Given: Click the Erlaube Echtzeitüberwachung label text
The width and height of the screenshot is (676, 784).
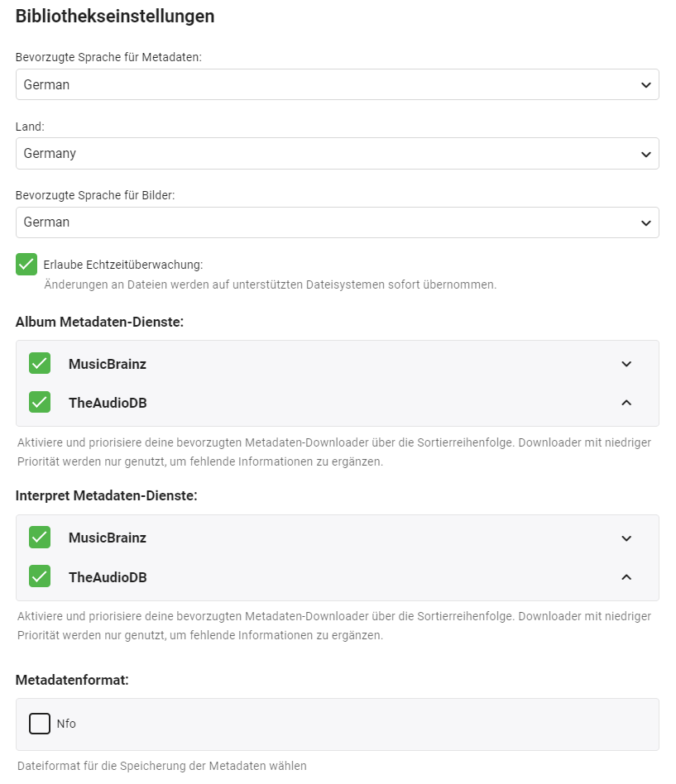Looking at the screenshot, I should pyautogui.click(x=122, y=265).
